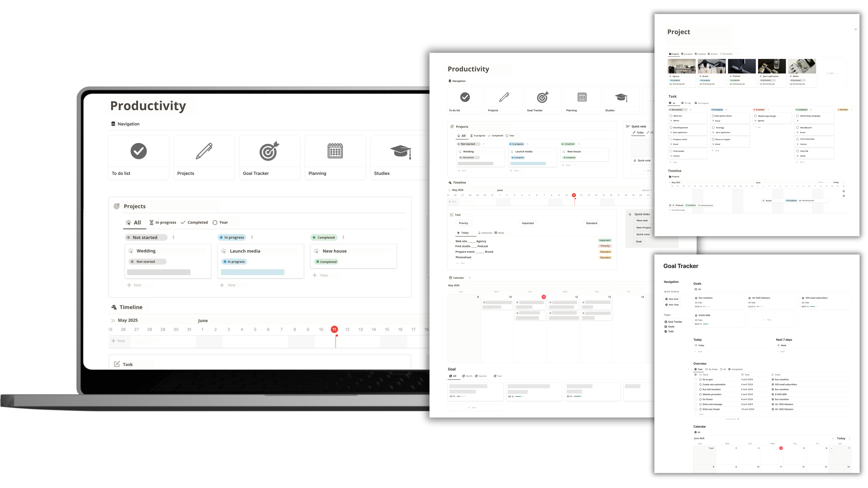Check the Go to gym row checkbox
This screenshot has width=868, height=488.
point(696,380)
